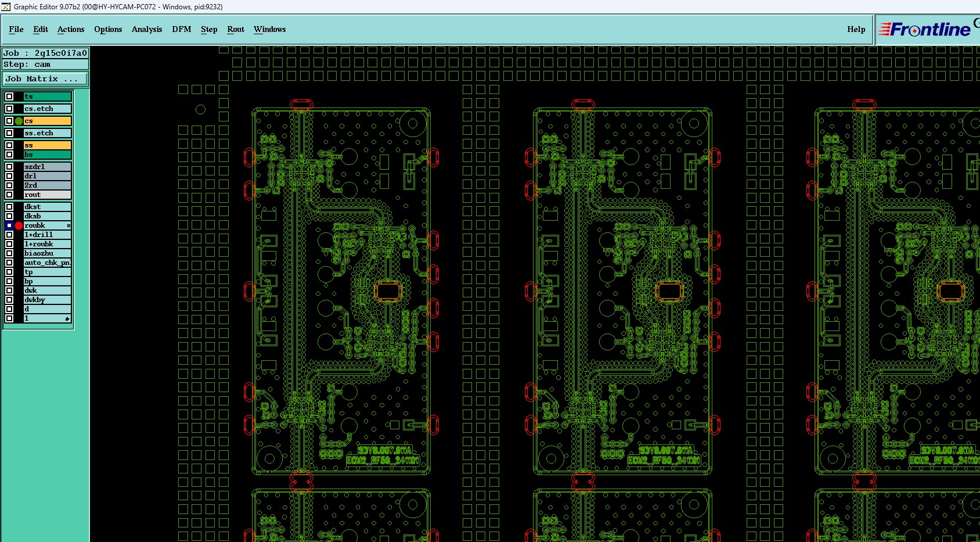Toggle the rout layer checkbox
980x542 pixels.
tap(9, 195)
